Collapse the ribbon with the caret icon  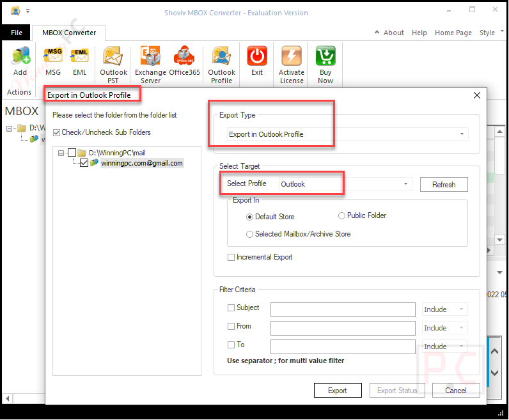[377, 32]
